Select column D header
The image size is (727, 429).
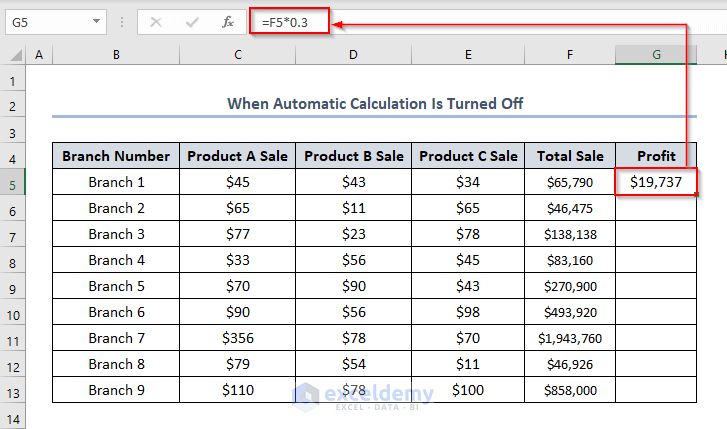[353, 55]
